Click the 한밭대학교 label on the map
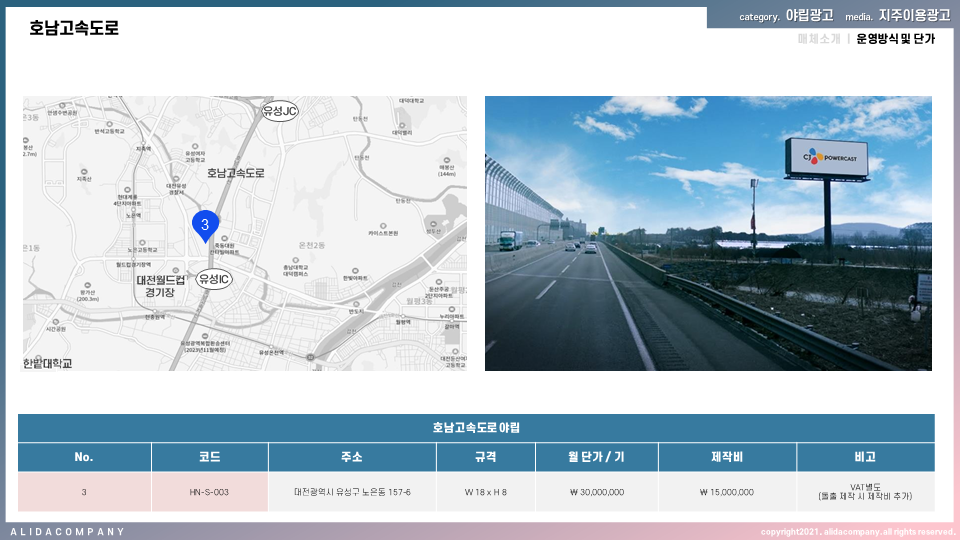 pyautogui.click(x=48, y=363)
